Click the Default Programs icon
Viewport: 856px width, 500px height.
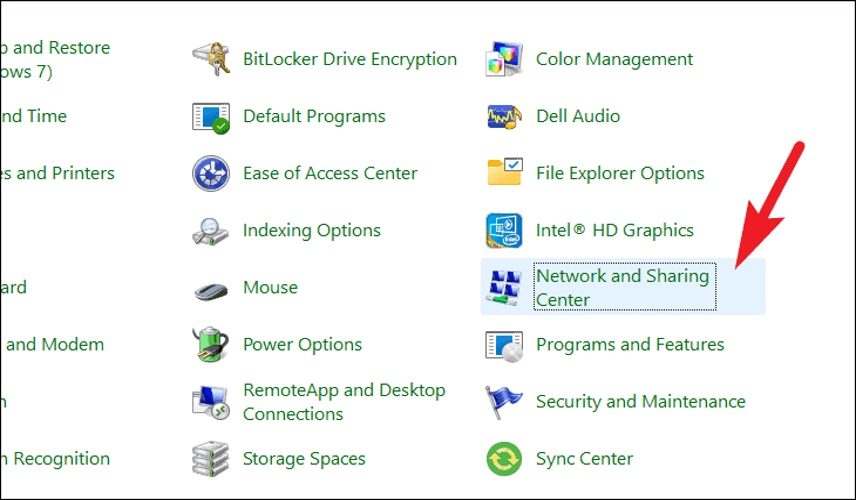tap(211, 117)
